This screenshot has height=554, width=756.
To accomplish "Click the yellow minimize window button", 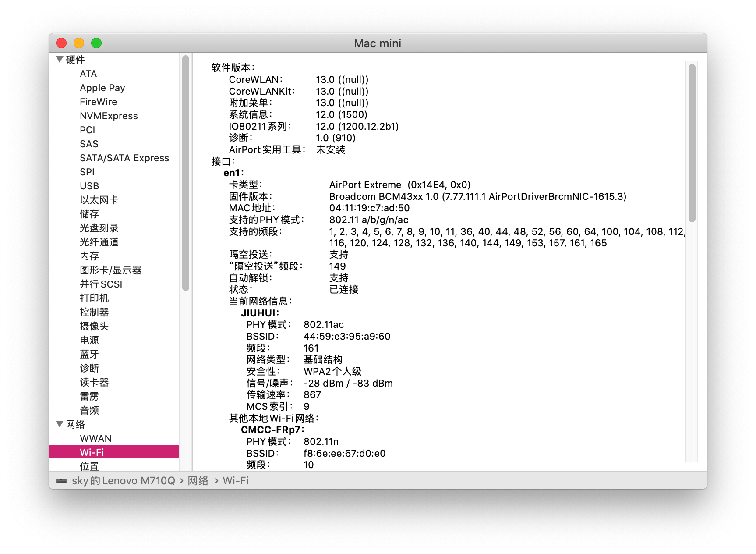I will click(x=79, y=43).
